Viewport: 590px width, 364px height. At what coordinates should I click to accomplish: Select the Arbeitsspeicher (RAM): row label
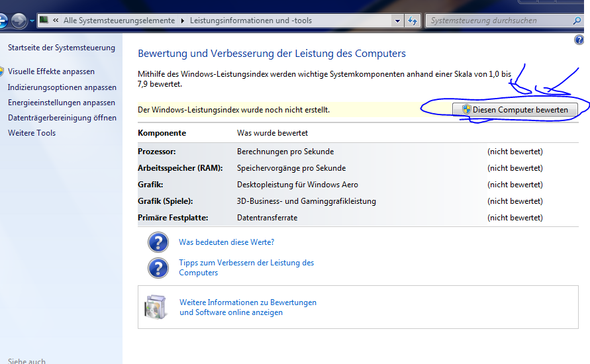pos(180,168)
